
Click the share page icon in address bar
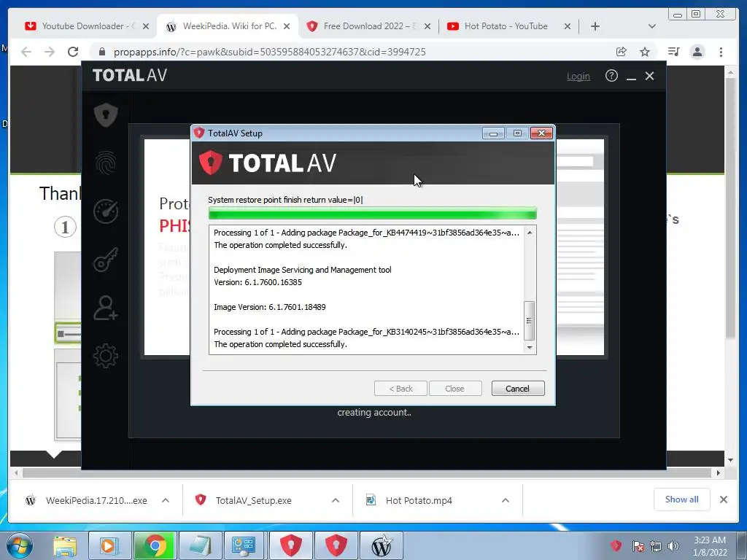click(x=622, y=52)
